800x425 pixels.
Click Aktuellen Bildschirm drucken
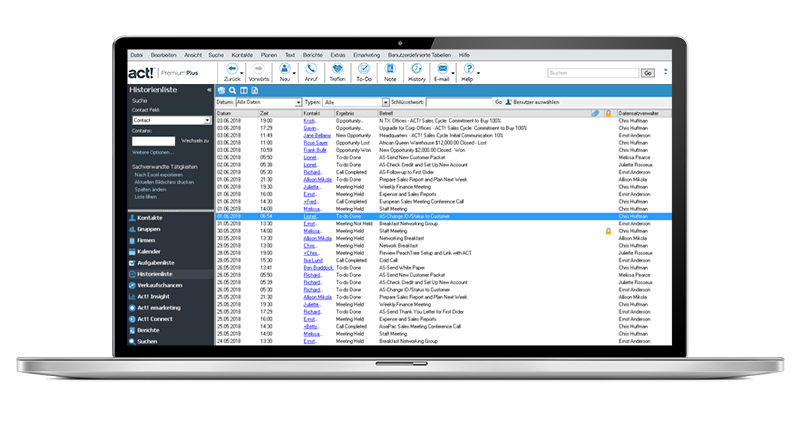164,182
